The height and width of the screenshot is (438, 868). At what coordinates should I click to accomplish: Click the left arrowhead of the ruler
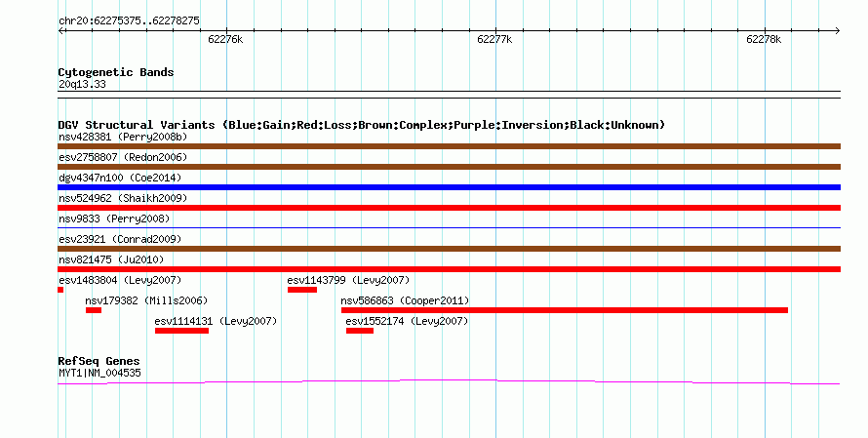pos(60,30)
